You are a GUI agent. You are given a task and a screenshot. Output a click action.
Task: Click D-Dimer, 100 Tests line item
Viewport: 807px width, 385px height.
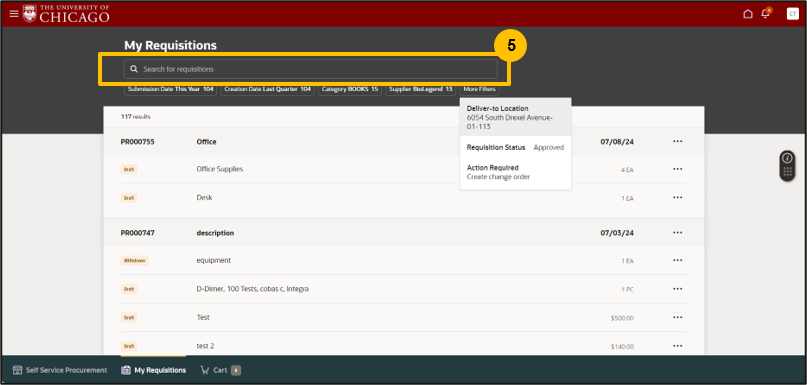tap(253, 289)
